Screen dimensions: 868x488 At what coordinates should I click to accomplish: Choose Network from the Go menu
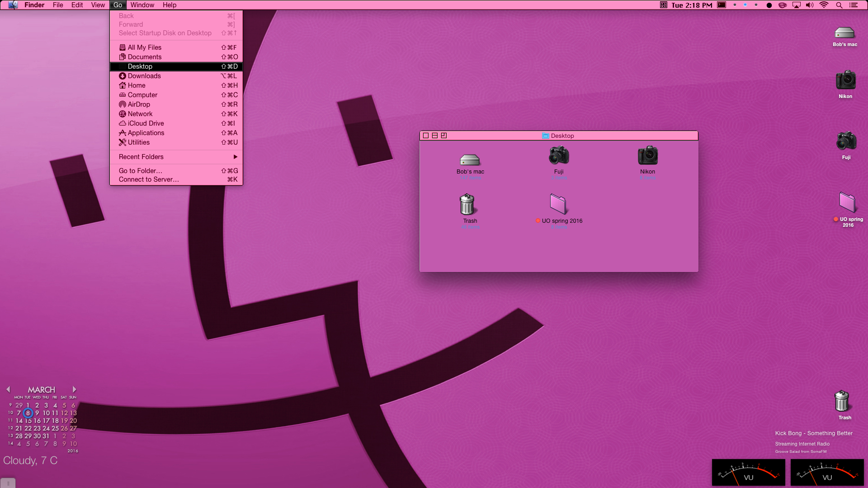pos(176,114)
